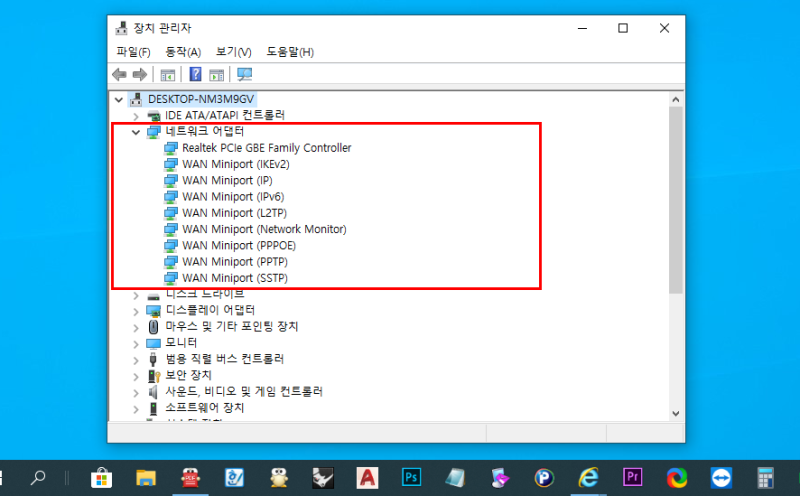
Task: Select WAN Miniport (L2TP)
Action: click(234, 213)
